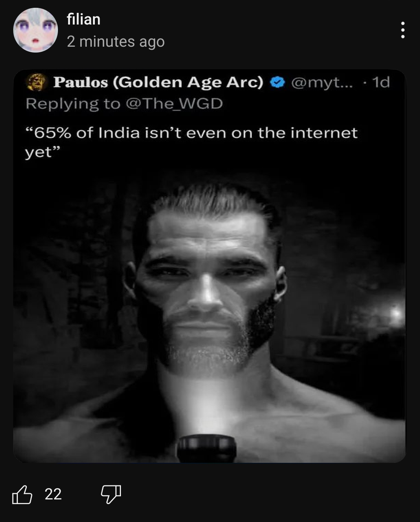Select the quoted "65% of India" tweet text
This screenshot has height=522, width=420.
point(191,142)
